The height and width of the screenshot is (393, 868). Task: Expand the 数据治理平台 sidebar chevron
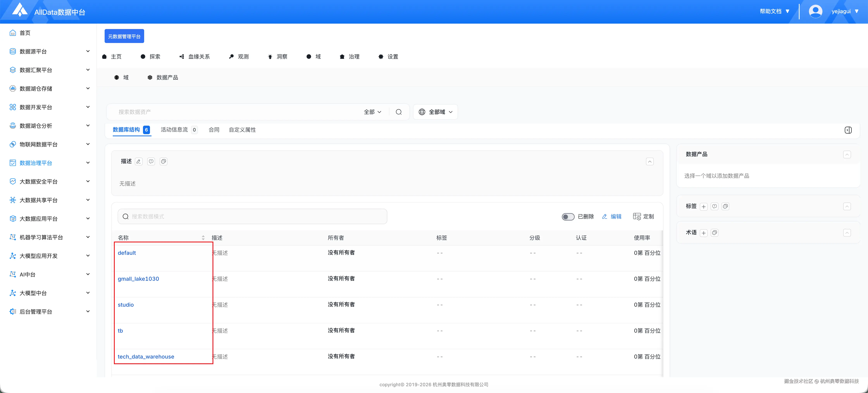click(x=88, y=163)
